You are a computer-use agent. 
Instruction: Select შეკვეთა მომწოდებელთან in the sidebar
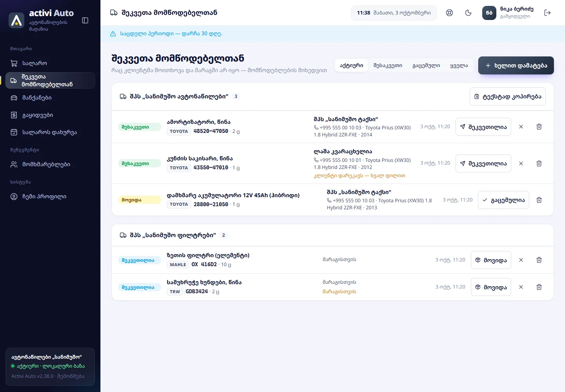click(50, 80)
